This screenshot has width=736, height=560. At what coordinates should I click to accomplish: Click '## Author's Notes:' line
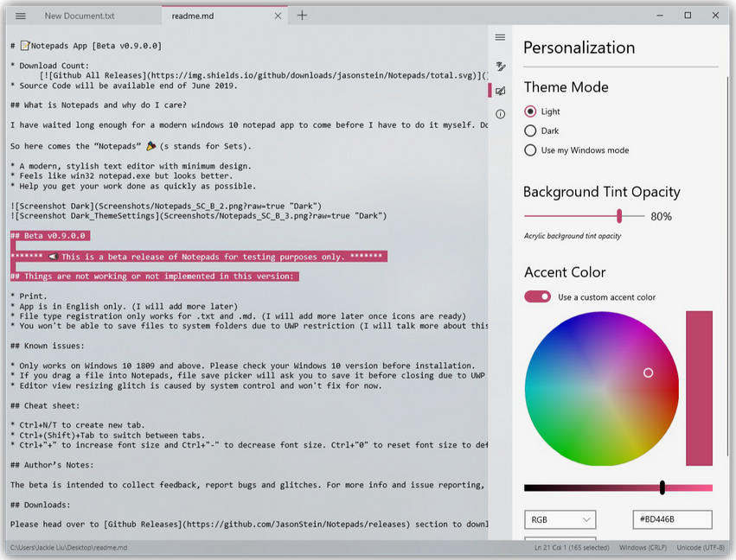[52, 465]
